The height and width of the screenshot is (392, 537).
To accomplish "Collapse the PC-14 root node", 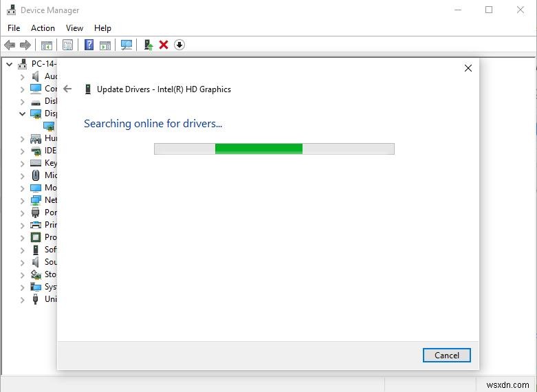I will pyautogui.click(x=9, y=64).
